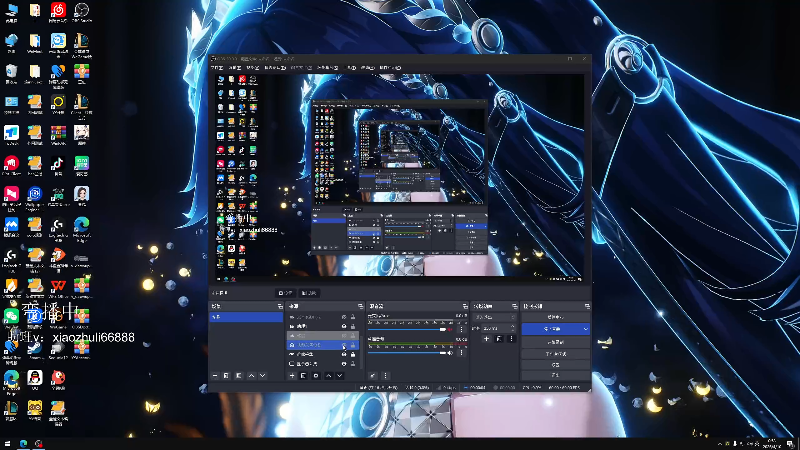Open the first (File) menu in OBS menu bar
This screenshot has height=450, width=800.
[217, 68]
